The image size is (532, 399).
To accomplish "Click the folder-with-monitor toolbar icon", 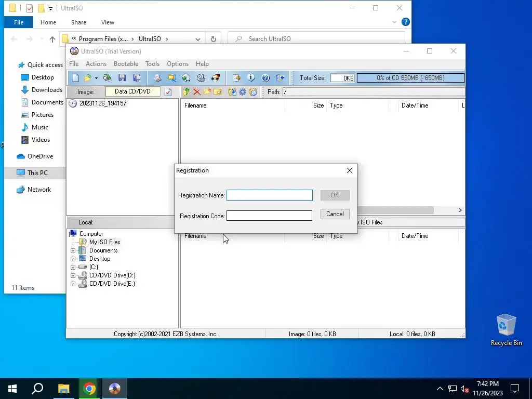I will pyautogui.click(x=172, y=78).
